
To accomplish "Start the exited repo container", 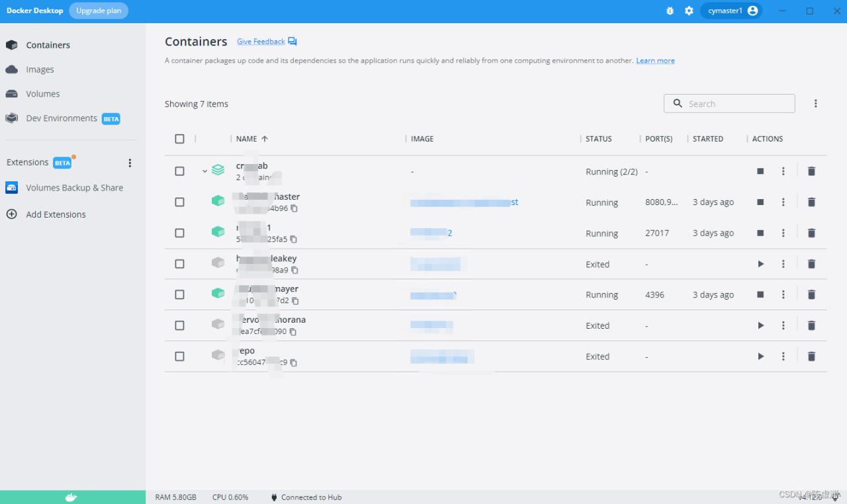I will (760, 357).
